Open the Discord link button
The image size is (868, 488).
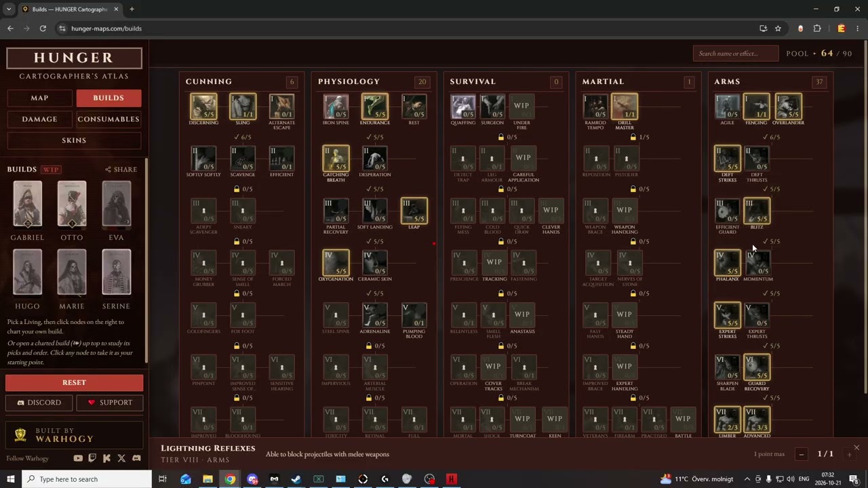pyautogui.click(x=39, y=403)
